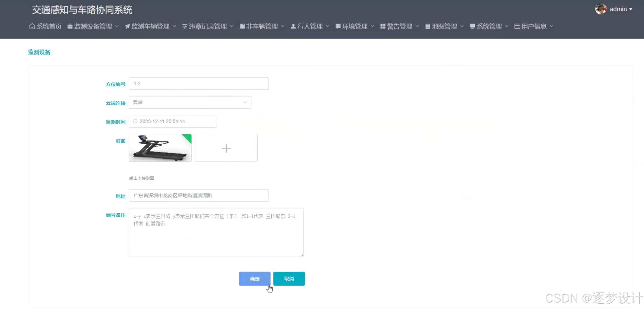
Task: Click the home icon beside 系统首页
Action: point(32,26)
